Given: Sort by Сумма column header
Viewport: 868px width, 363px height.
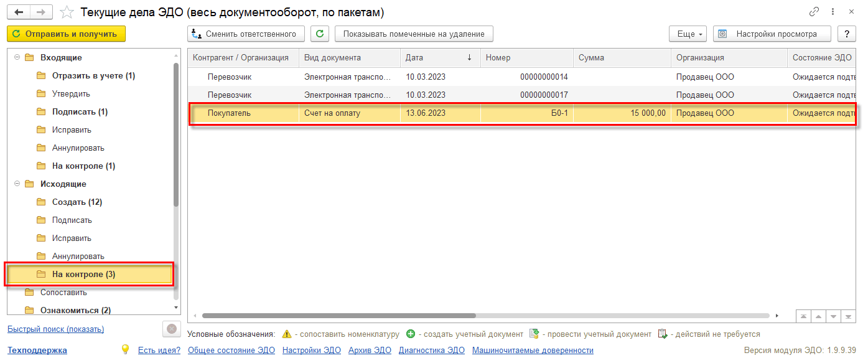Looking at the screenshot, I should coord(622,58).
